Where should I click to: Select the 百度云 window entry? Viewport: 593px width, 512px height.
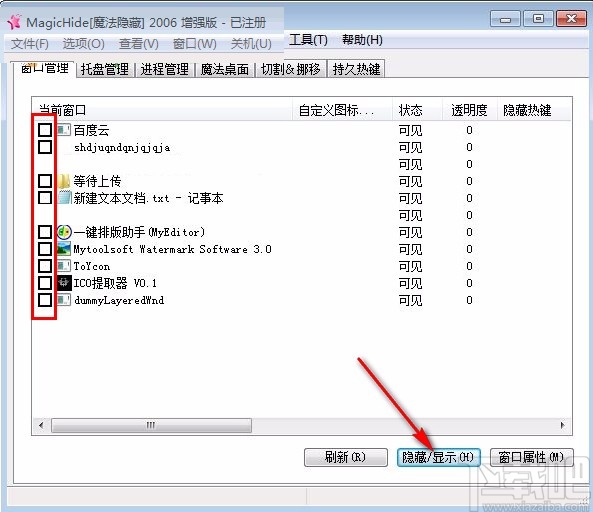[91, 130]
